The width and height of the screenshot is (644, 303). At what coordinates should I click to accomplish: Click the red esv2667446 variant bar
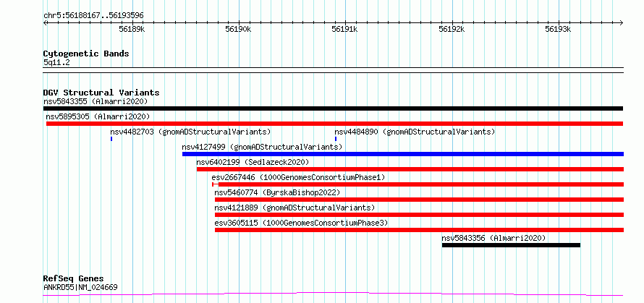coord(418,184)
